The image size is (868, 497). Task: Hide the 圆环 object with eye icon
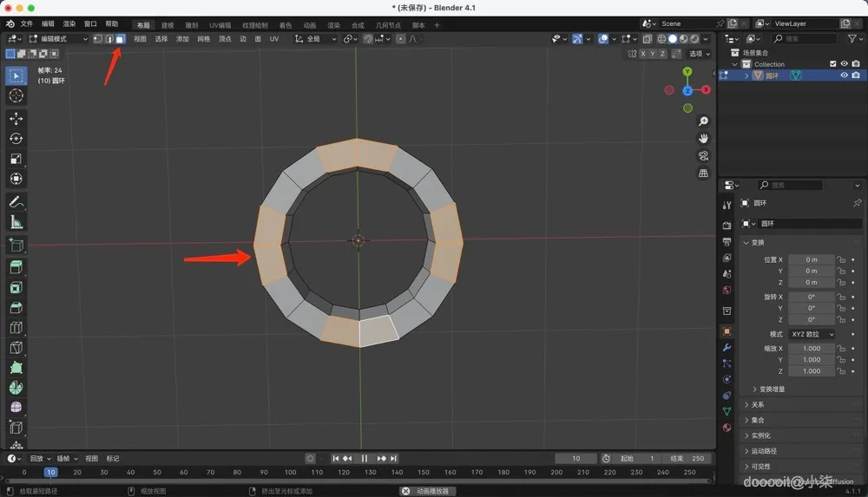(x=844, y=75)
